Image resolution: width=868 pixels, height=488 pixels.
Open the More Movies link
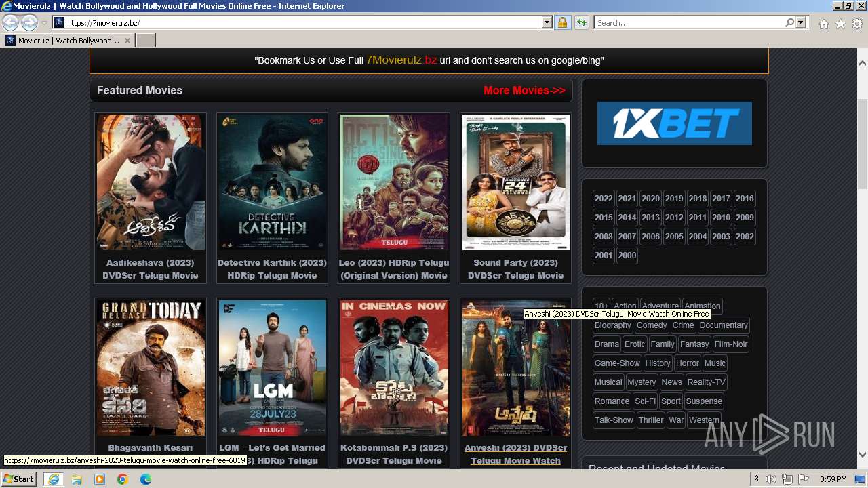point(524,90)
